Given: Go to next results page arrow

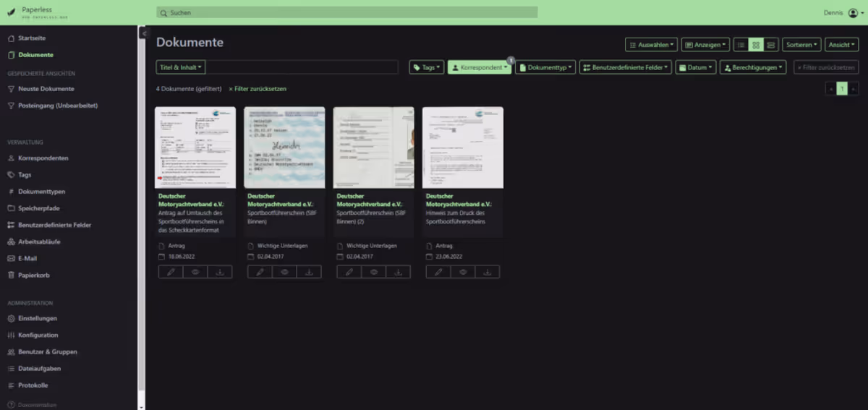Looking at the screenshot, I should coord(854,88).
